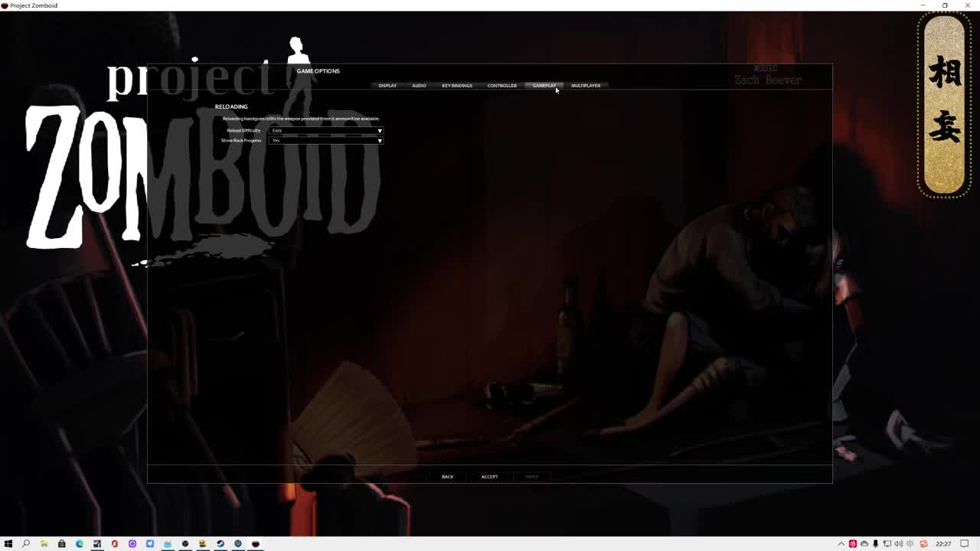Viewport: 980px width, 551px height.
Task: Click the Sogou input method tray icon
Action: (x=923, y=544)
